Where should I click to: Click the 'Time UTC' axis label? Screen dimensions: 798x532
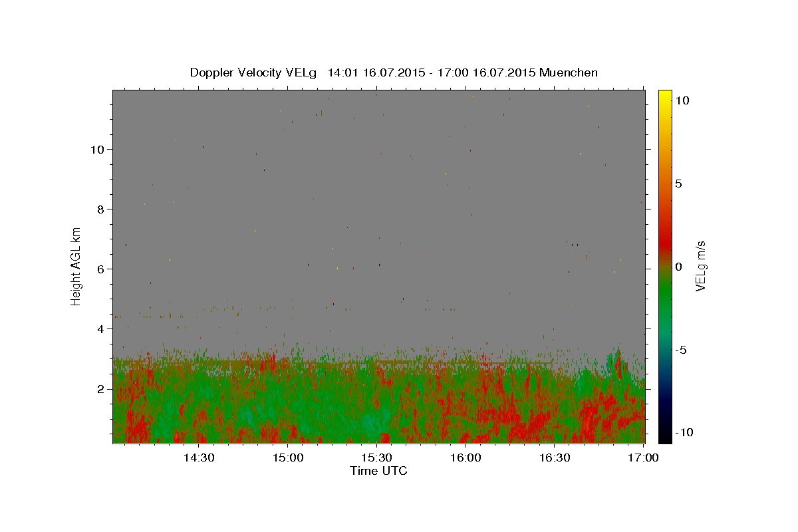(378, 471)
